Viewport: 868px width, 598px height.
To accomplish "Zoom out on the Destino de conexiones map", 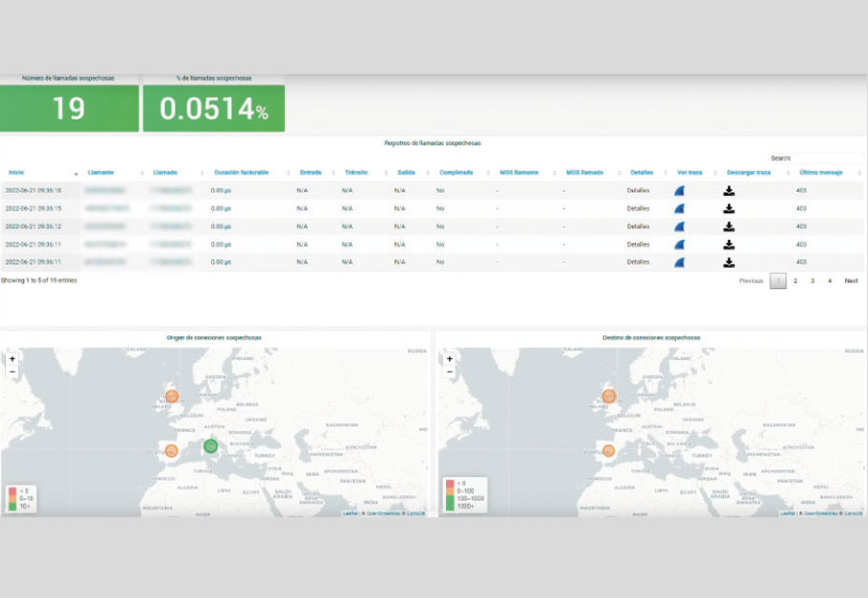I will coord(450,371).
